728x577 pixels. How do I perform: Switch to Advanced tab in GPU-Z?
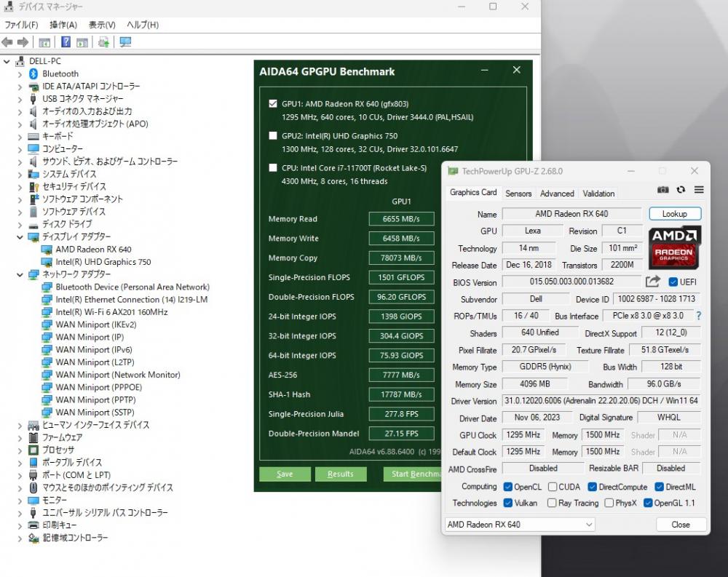(x=557, y=193)
